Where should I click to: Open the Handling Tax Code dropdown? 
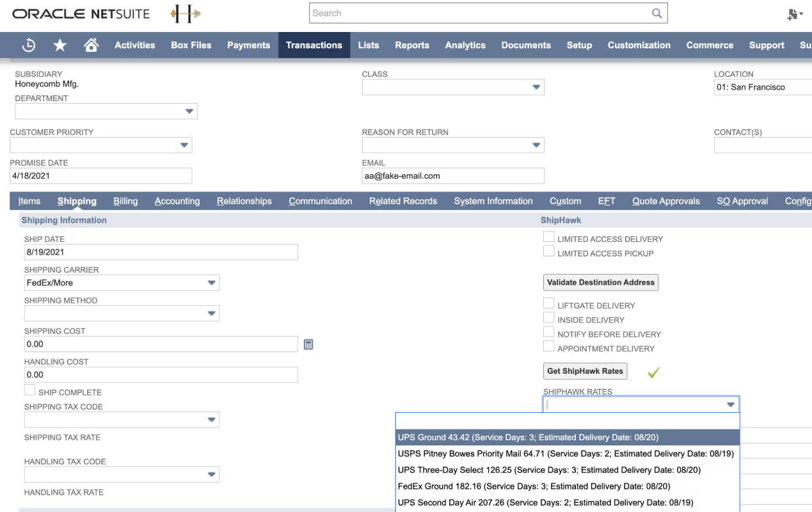(x=212, y=475)
